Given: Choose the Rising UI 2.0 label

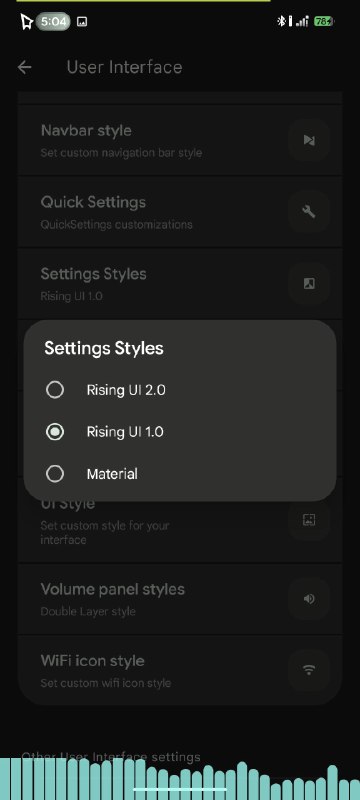Looking at the screenshot, I should (x=126, y=390).
